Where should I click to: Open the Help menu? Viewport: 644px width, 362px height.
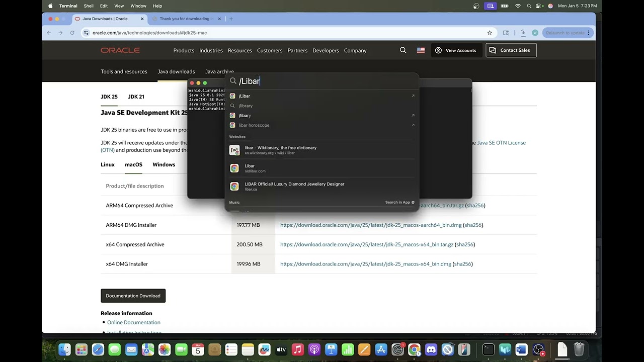tap(157, 6)
